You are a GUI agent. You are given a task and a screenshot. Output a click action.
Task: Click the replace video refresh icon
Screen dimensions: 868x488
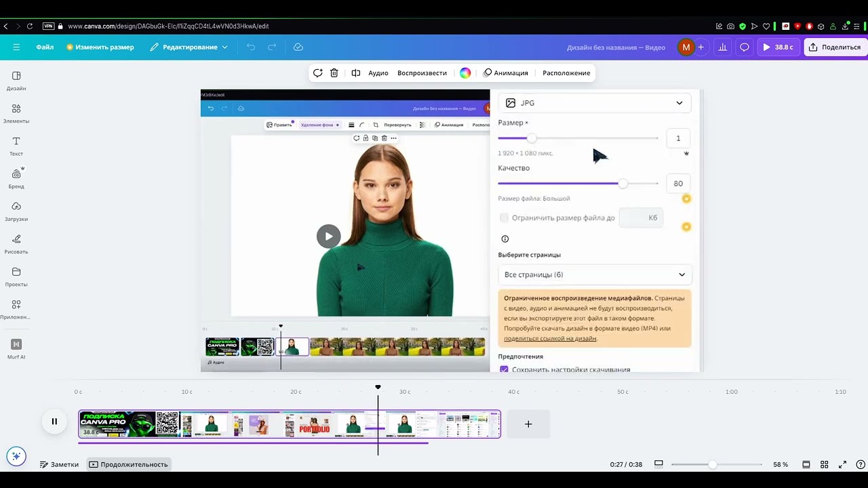click(x=317, y=73)
